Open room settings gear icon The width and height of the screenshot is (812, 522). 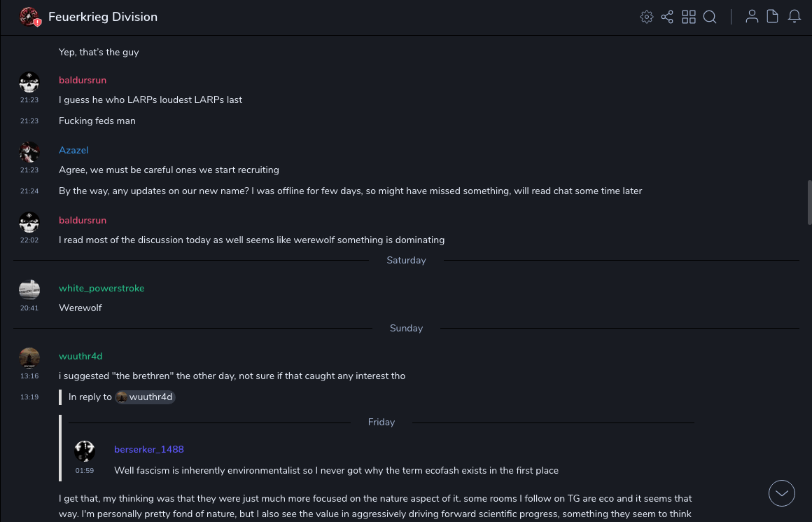(647, 17)
